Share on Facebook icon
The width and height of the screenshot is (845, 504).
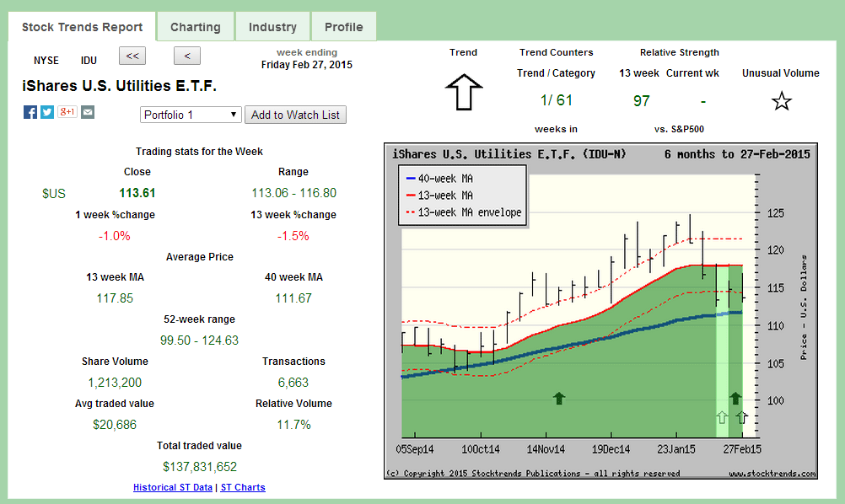pyautogui.click(x=30, y=112)
